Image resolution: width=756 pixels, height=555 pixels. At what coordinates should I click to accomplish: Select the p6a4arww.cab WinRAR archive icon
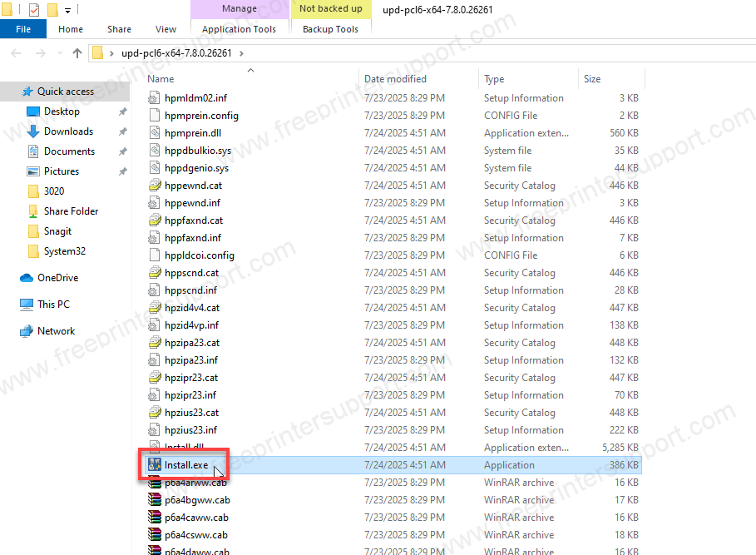154,483
